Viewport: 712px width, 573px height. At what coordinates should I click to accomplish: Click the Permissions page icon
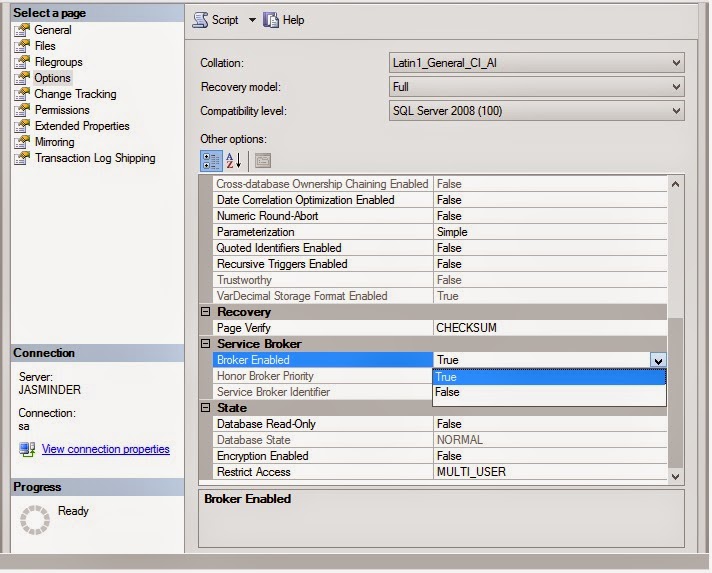[22, 110]
